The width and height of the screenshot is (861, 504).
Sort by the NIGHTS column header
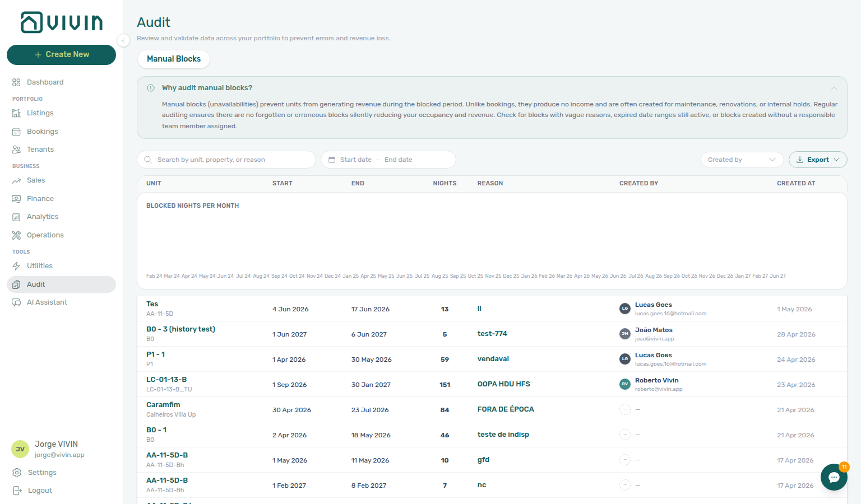[x=445, y=184]
